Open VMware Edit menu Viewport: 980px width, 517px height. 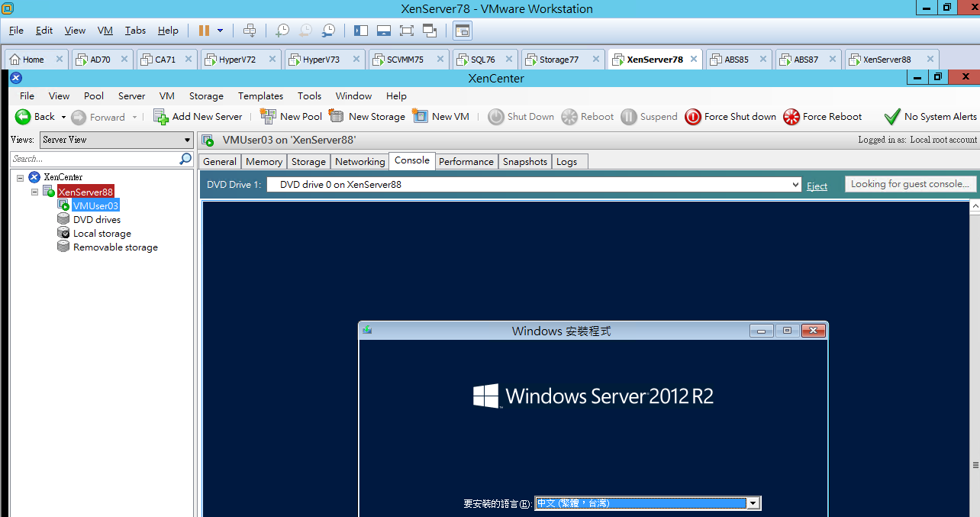(x=44, y=31)
